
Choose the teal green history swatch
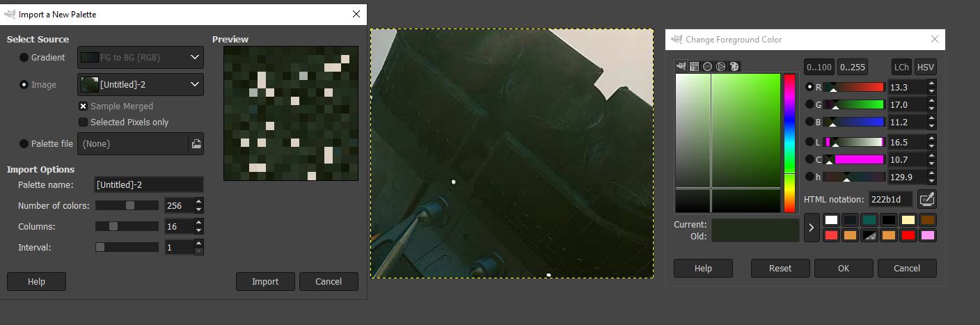click(869, 220)
